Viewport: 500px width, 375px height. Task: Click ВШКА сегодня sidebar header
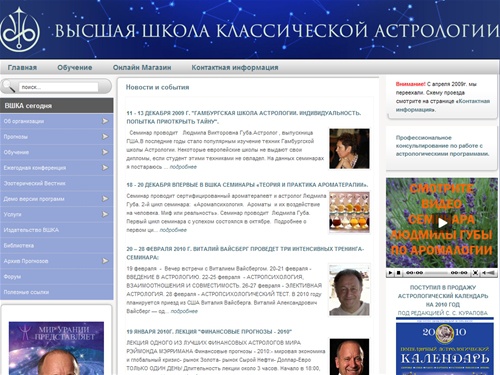pyautogui.click(x=57, y=106)
